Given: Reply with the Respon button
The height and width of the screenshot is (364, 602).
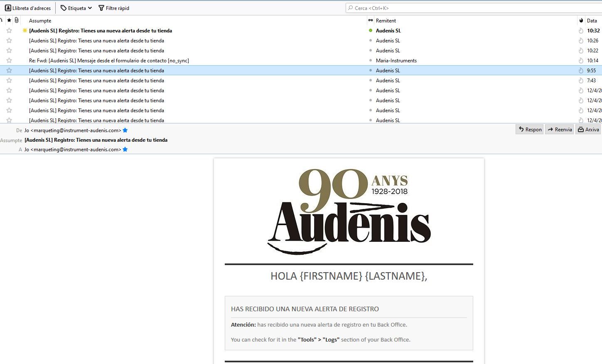Looking at the screenshot, I should (530, 129).
